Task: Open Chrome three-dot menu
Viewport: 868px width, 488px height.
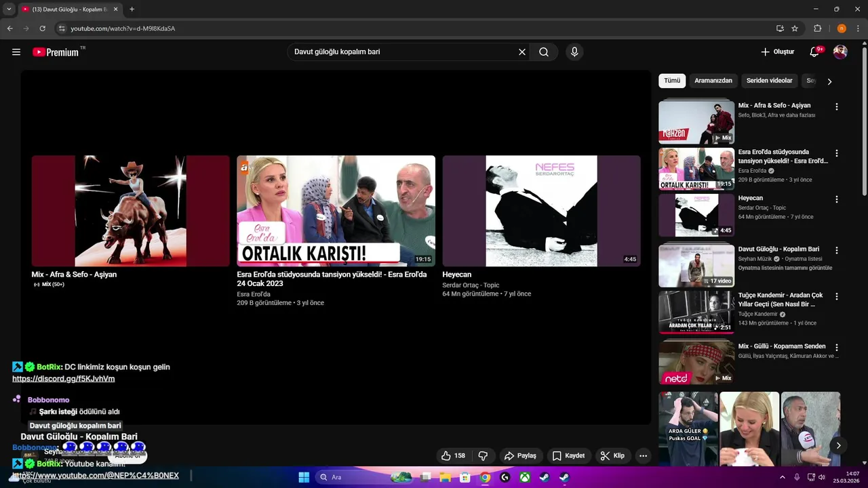Action: tap(859, 28)
